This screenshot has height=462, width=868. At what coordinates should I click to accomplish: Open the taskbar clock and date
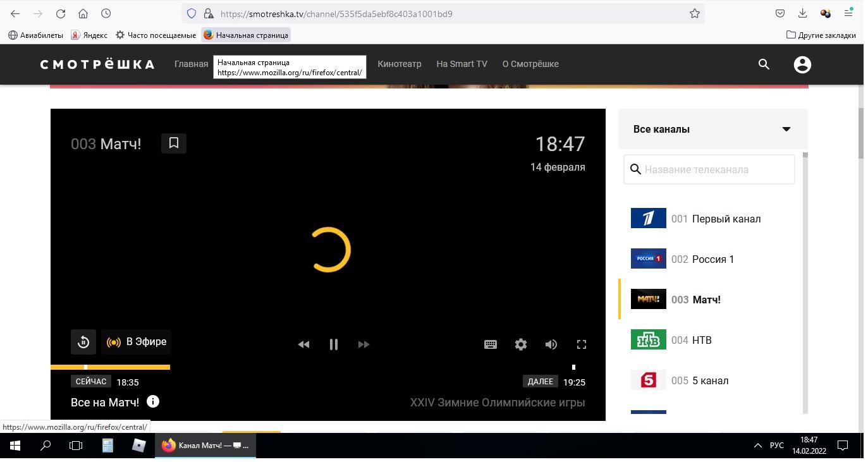pos(809,446)
